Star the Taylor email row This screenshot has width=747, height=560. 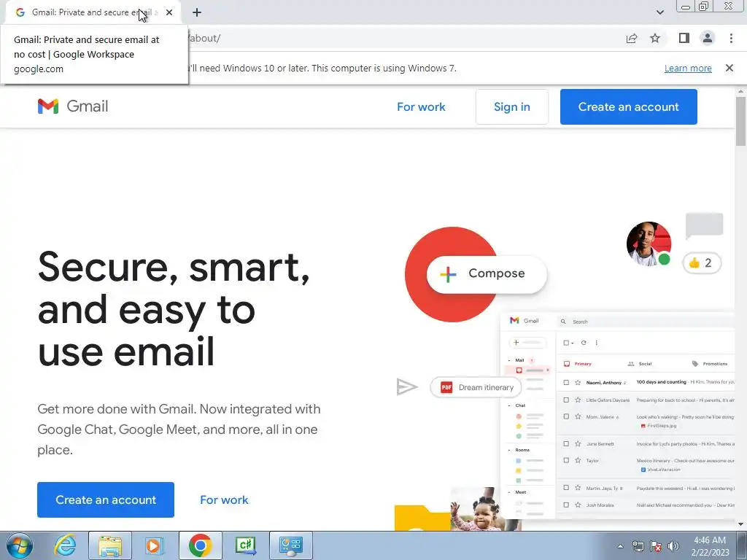click(578, 461)
